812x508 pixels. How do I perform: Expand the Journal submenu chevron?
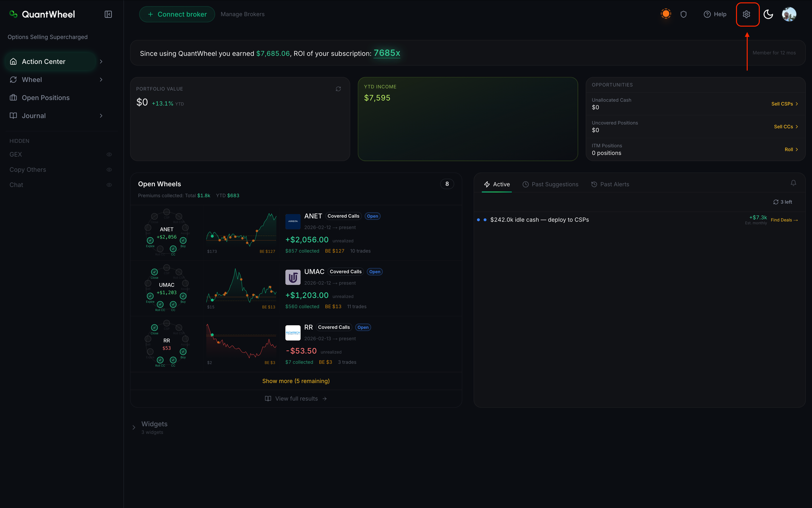click(x=101, y=116)
